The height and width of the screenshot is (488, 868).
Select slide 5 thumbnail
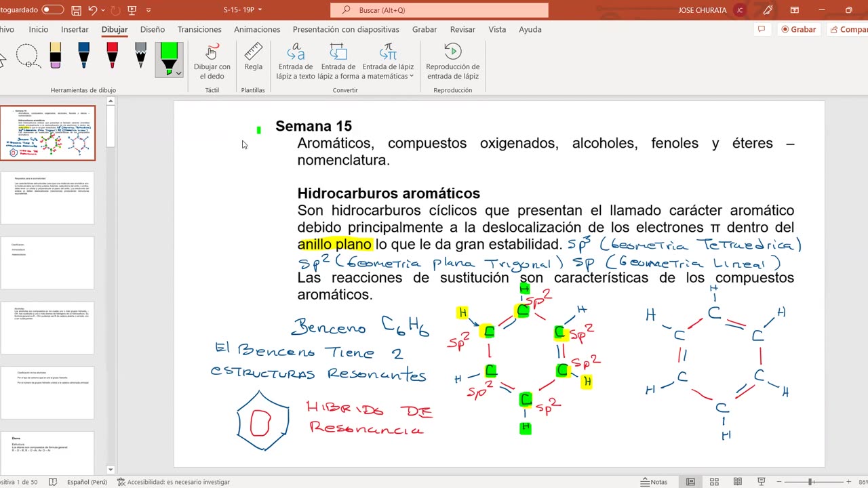pyautogui.click(x=47, y=393)
